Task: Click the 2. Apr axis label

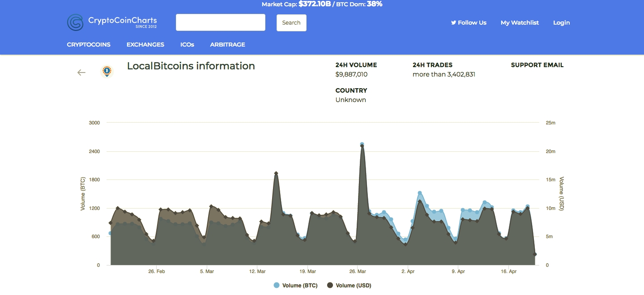Action: coord(408,271)
